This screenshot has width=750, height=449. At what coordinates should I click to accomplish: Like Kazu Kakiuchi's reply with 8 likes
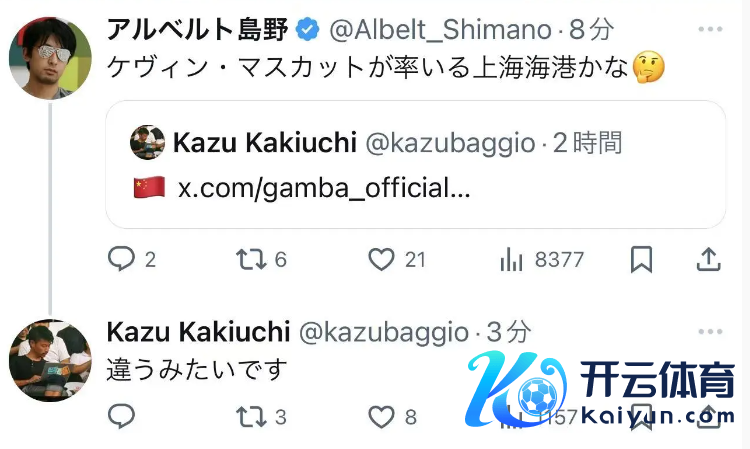(381, 416)
